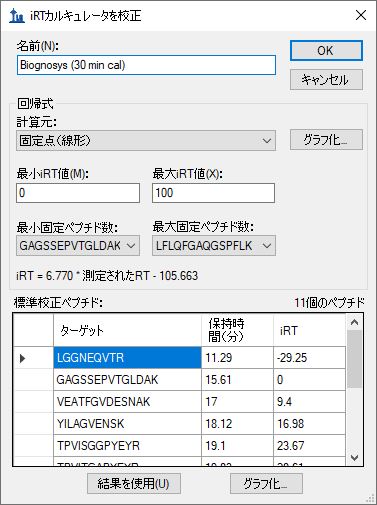
Task: Open the 計算元 固定点(線形) dropdown
Action: (x=146, y=141)
